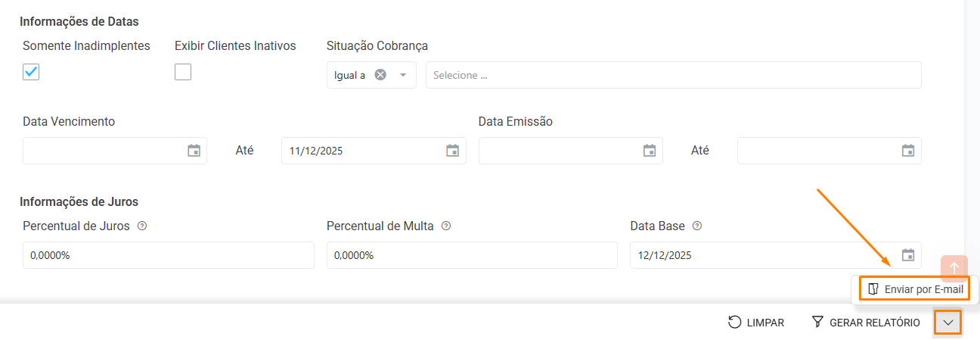The width and height of the screenshot is (980, 340).
Task: Expand the 'Igual a' operator dropdown
Action: click(x=403, y=75)
